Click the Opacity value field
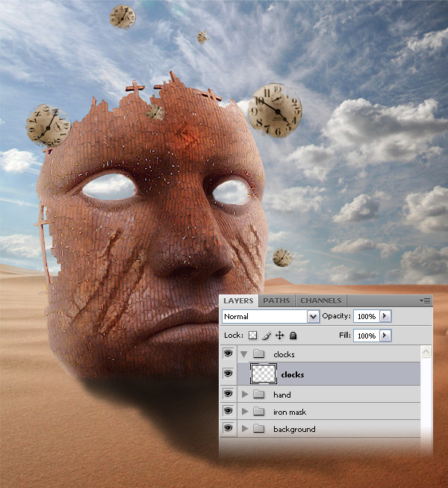 366,317
